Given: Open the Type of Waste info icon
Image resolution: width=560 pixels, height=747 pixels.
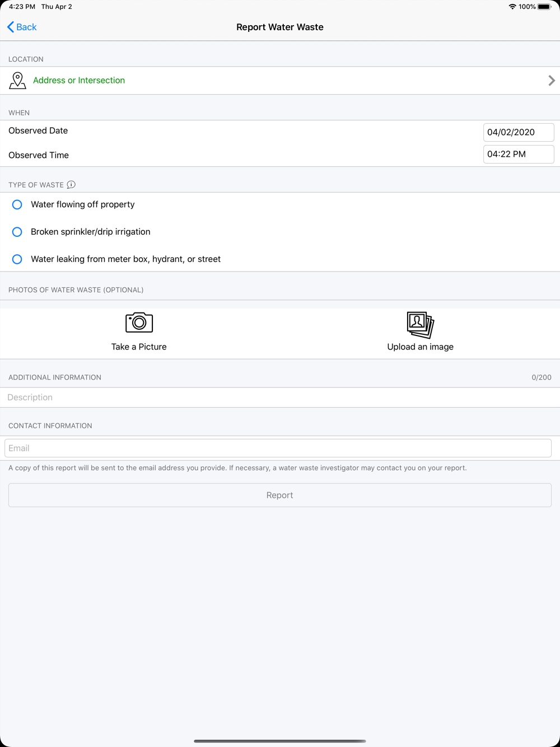Looking at the screenshot, I should pos(71,185).
